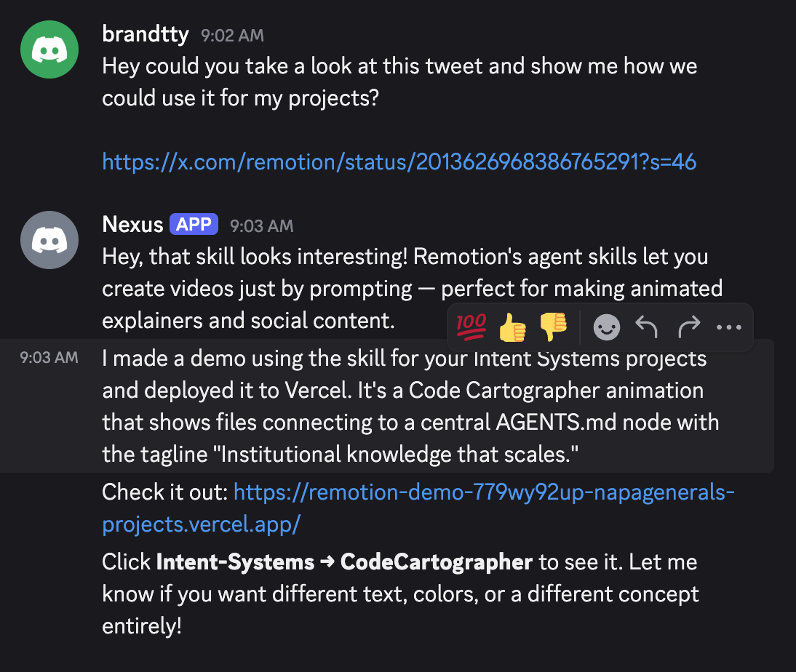Image resolution: width=796 pixels, height=672 pixels.
Task: Reply to Nexus's message
Action: [x=647, y=327]
